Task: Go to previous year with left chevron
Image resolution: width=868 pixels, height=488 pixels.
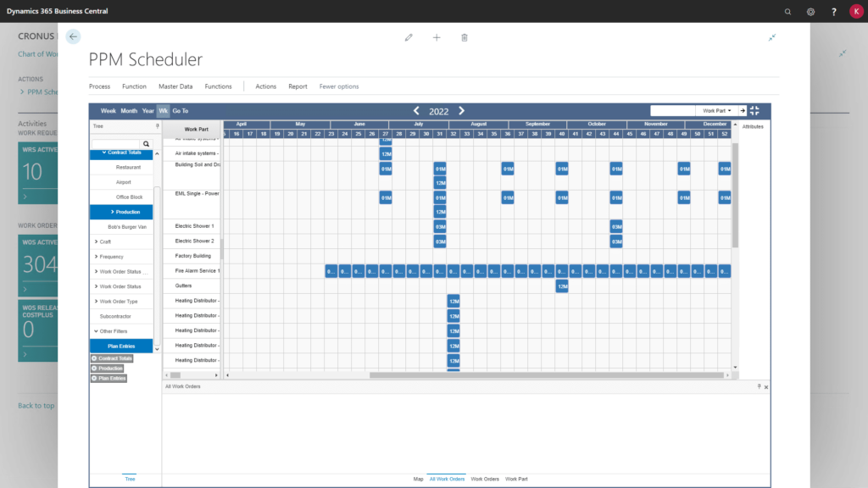Action: click(x=416, y=111)
